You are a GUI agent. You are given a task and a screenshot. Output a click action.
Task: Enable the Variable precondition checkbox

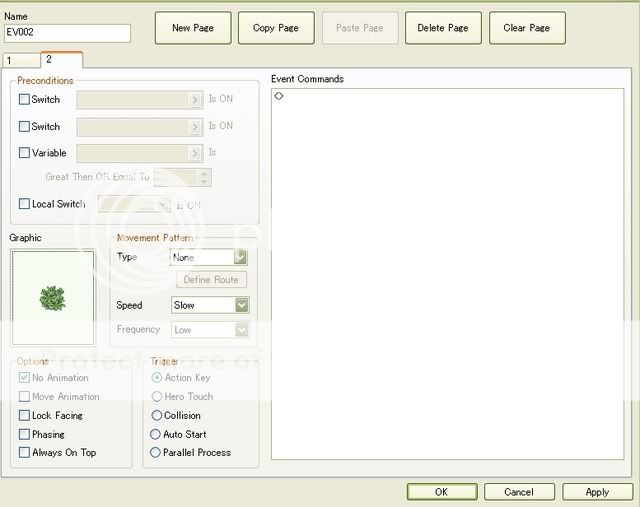pyautogui.click(x=25, y=153)
